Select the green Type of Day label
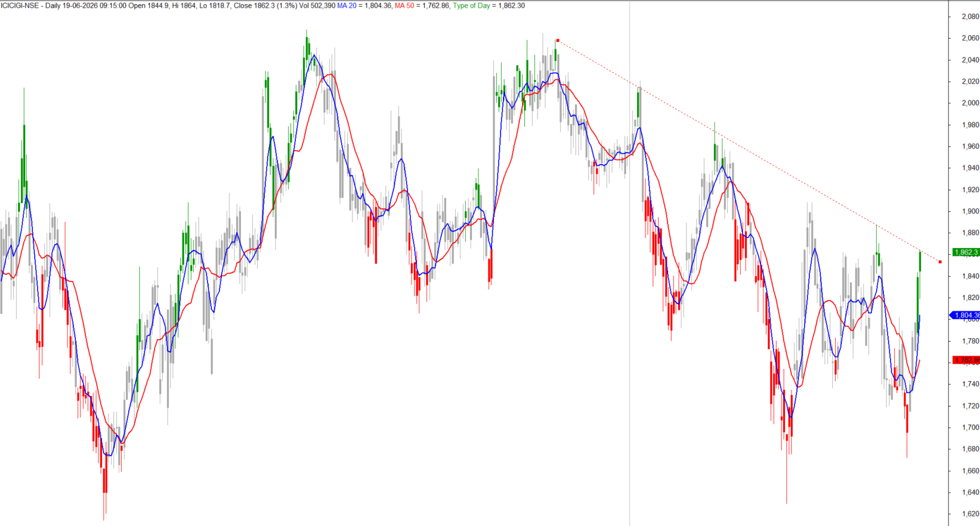This screenshot has height=526, width=980. point(471,5)
